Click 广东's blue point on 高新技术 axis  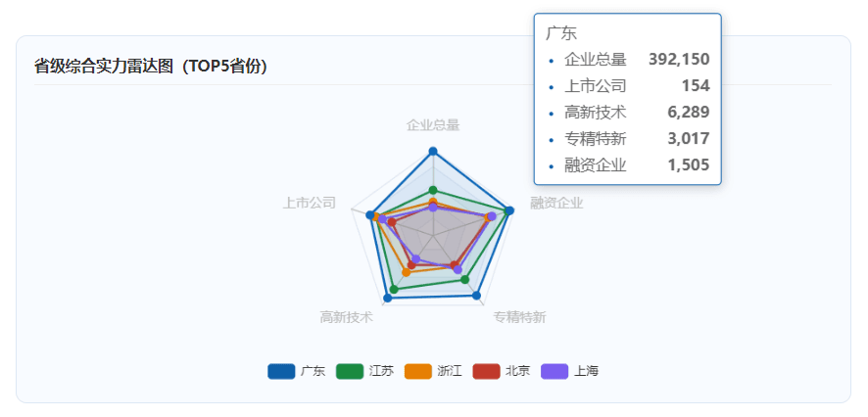[388, 299]
